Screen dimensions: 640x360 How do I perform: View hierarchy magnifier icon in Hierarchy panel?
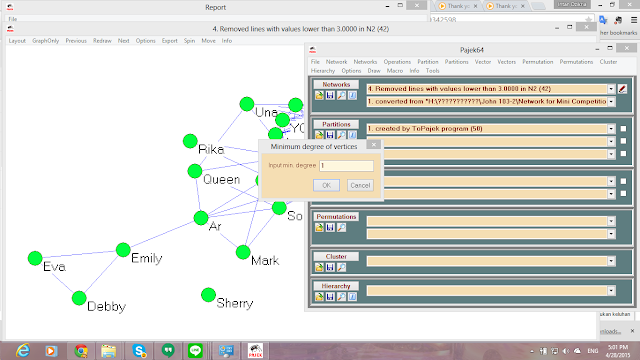coord(341,297)
